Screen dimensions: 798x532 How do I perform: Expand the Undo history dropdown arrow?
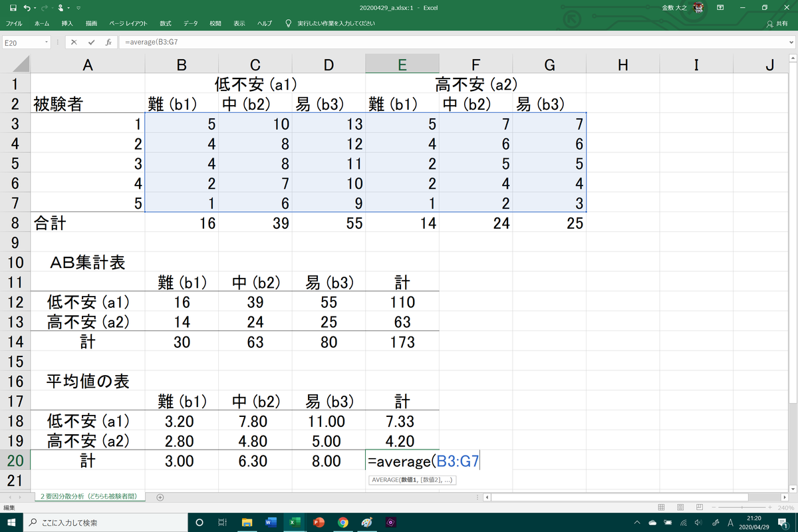coord(35,8)
